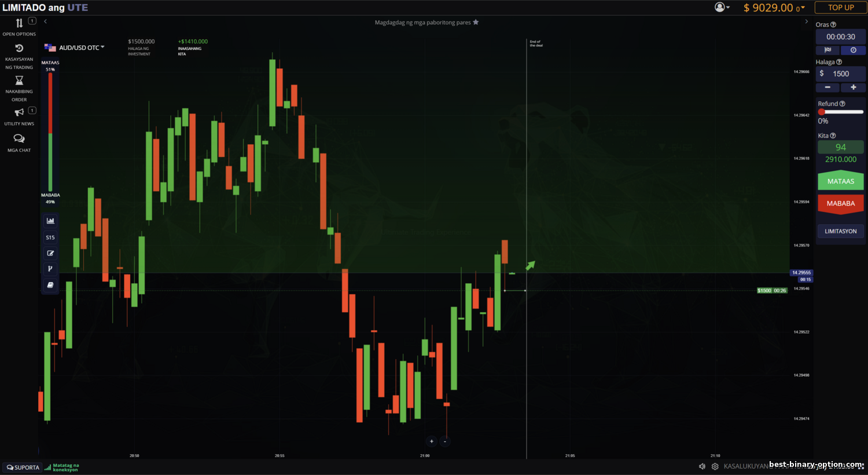Mute sound with the speaker icon
This screenshot has width=868, height=475.
click(x=702, y=466)
